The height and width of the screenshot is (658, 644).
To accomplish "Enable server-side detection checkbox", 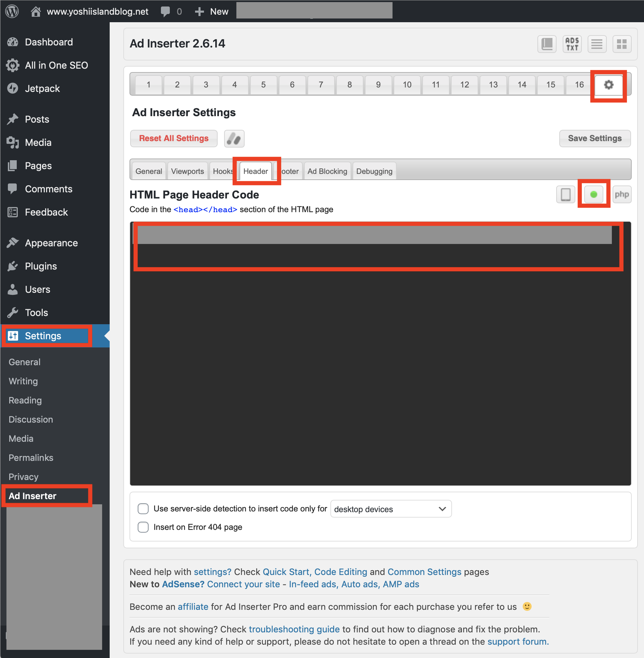I will point(143,509).
